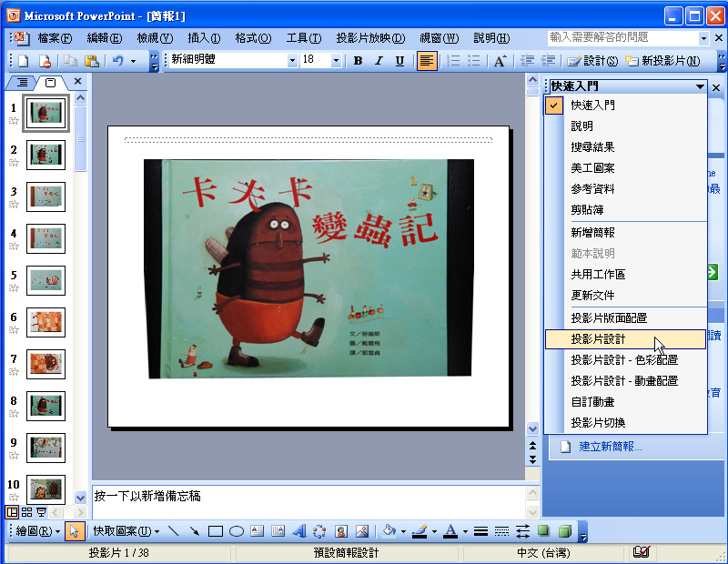728x564 pixels.
Task: Click the 設計(S) design button
Action: pyautogui.click(x=592, y=61)
